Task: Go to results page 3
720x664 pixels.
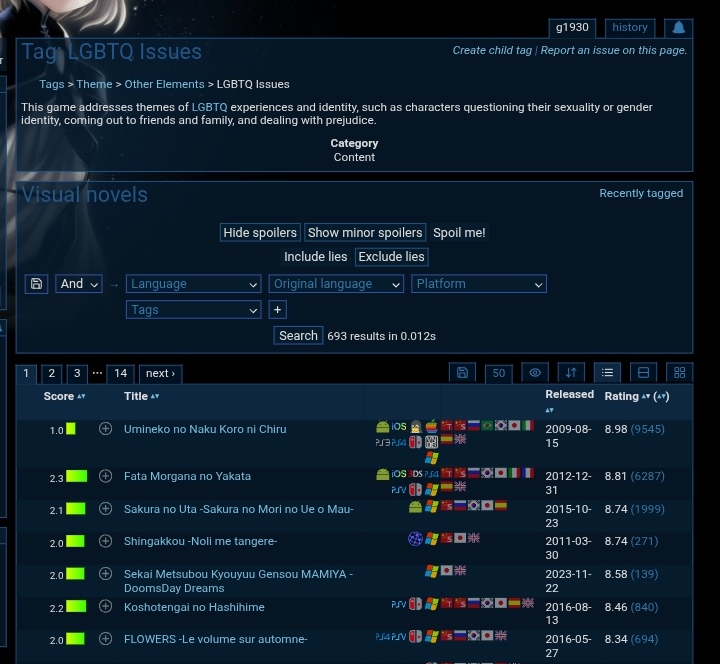Action: (77, 373)
